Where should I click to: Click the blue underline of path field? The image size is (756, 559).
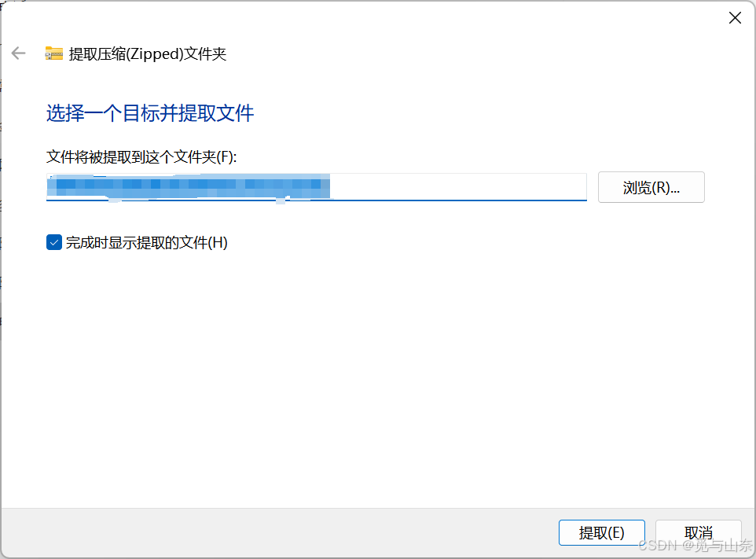(x=316, y=200)
